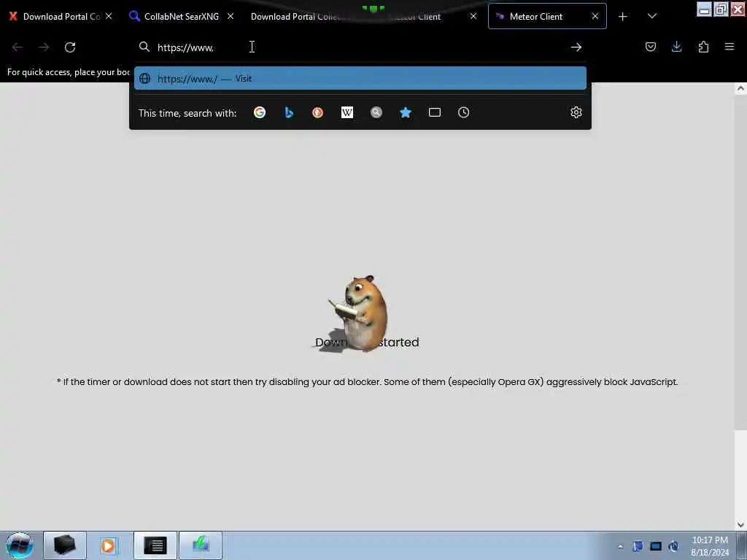Open the black box taskbar app

65,545
